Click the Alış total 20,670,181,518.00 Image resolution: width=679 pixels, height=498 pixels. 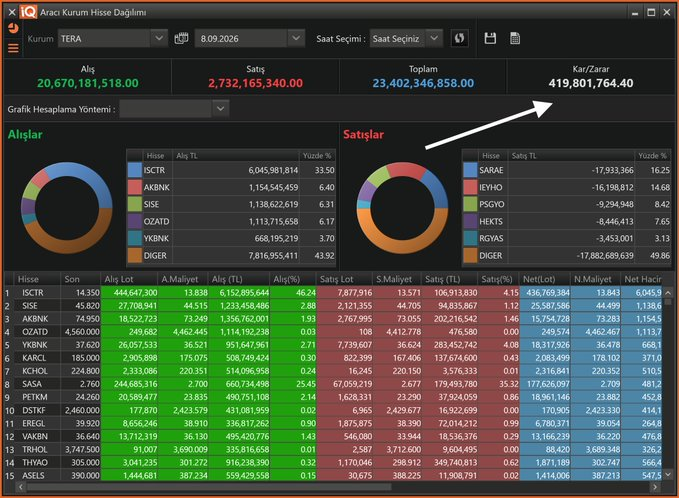point(87,83)
